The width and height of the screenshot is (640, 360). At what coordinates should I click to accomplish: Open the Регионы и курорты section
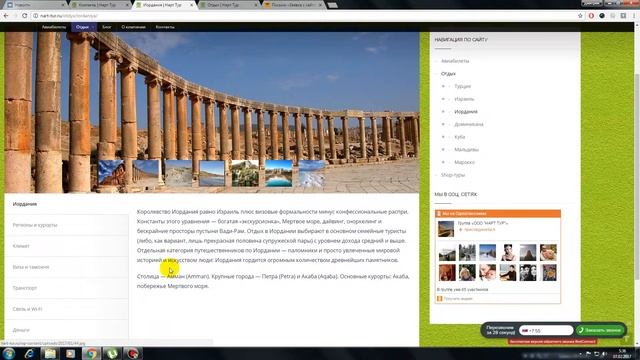coord(67,225)
